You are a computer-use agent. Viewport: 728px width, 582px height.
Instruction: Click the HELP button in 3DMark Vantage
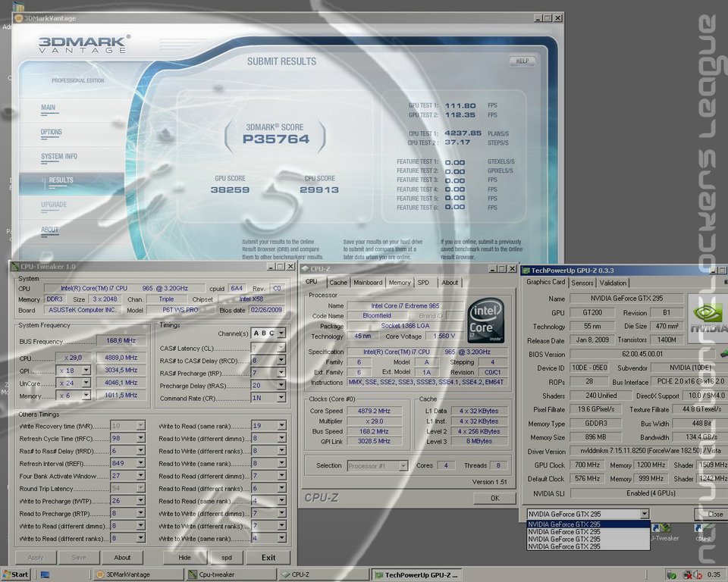click(x=522, y=61)
